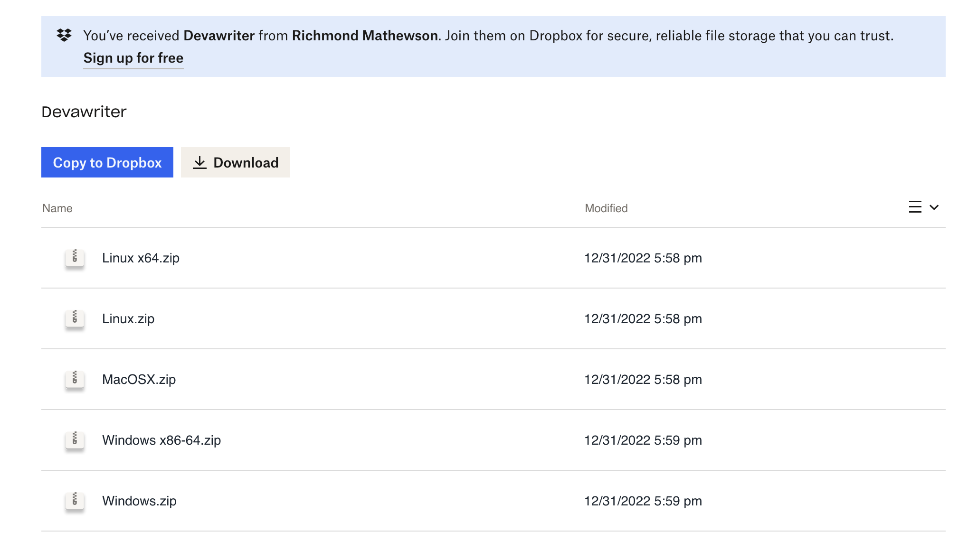Click the Windows.zip archive icon
The height and width of the screenshot is (560, 968).
click(75, 501)
